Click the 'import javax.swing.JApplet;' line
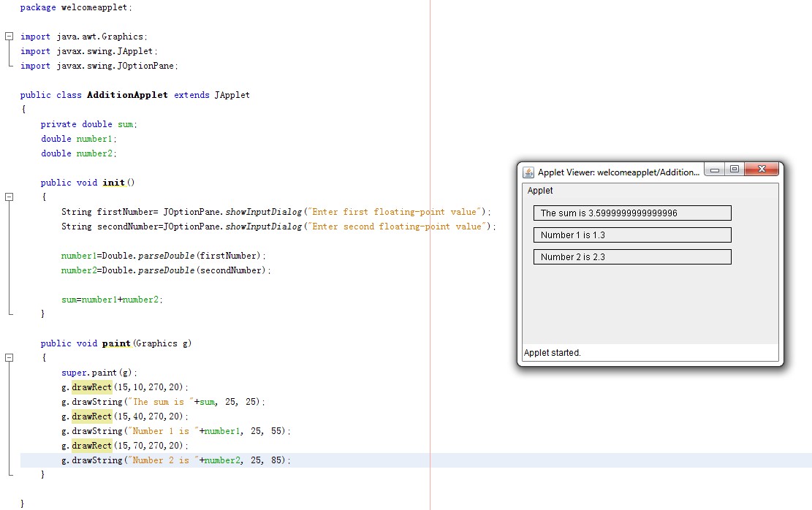Screen dimensions: 812x510 (x=88, y=51)
